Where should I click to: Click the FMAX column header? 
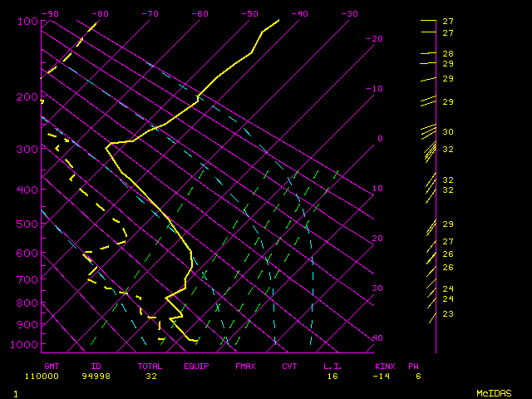point(245,366)
